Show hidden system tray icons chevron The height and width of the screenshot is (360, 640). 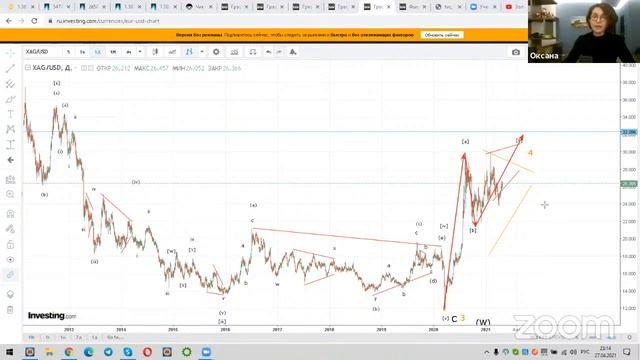point(487,352)
